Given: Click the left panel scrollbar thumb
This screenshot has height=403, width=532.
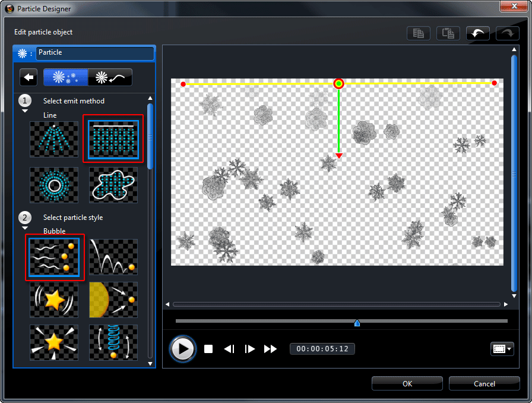Looking at the screenshot, I should 150,136.
